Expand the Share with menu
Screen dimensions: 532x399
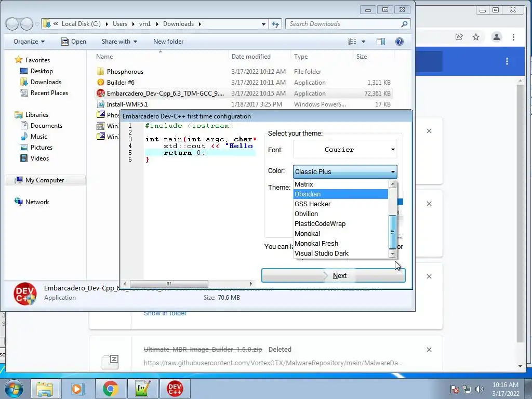pyautogui.click(x=119, y=42)
